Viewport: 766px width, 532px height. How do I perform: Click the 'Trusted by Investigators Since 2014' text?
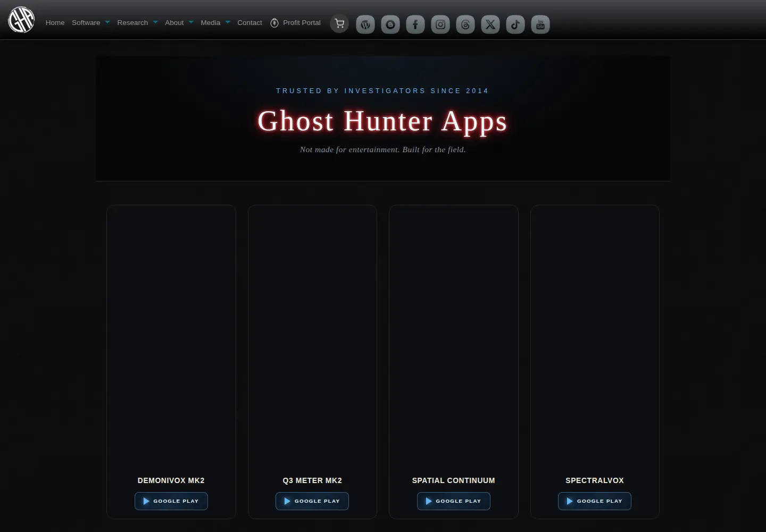(382, 91)
